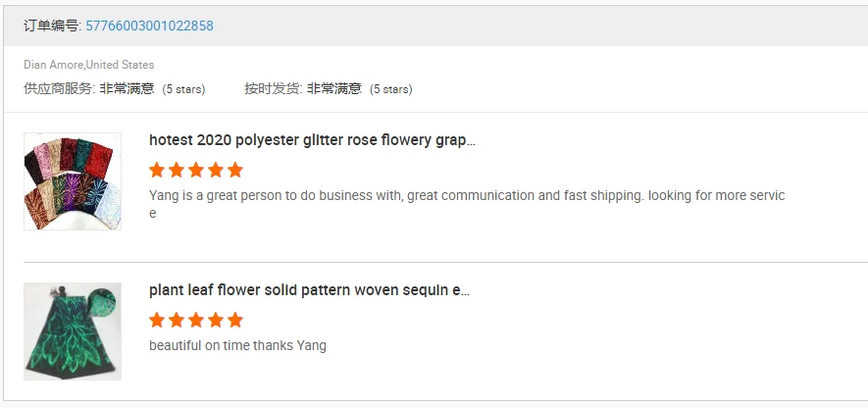This screenshot has height=408, width=868.
Task: Click third star under plant leaf product
Action: pyautogui.click(x=196, y=320)
